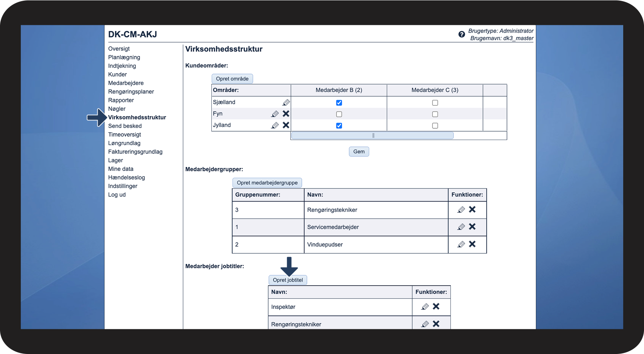Edit the Servicemedarbejder group

tap(461, 227)
